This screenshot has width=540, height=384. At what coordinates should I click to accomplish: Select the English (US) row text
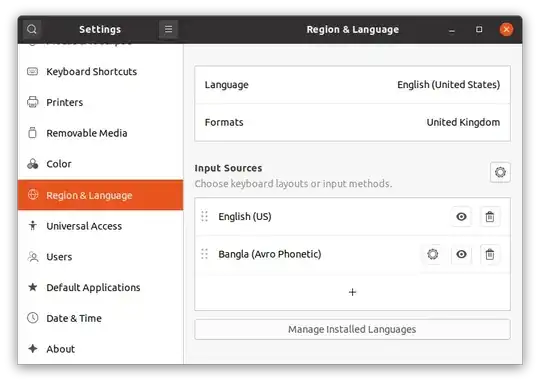pos(245,217)
